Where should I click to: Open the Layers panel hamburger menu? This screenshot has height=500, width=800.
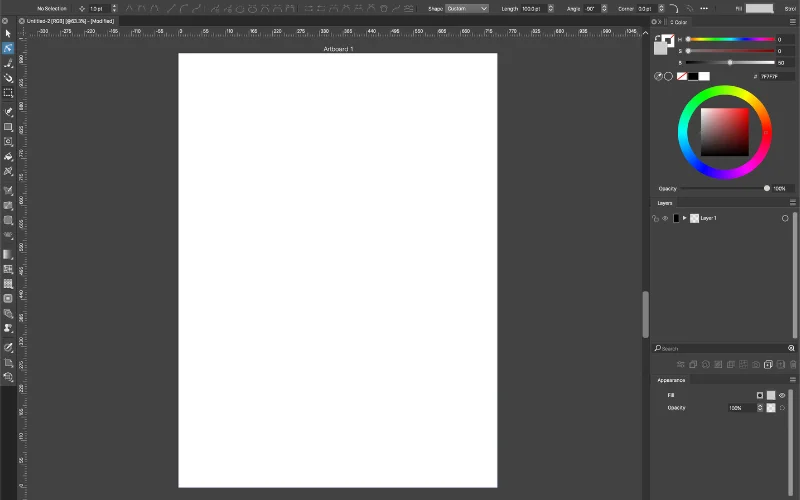792,203
